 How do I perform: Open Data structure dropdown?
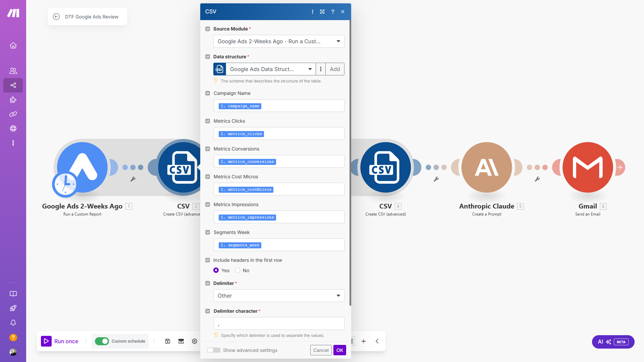click(x=271, y=69)
